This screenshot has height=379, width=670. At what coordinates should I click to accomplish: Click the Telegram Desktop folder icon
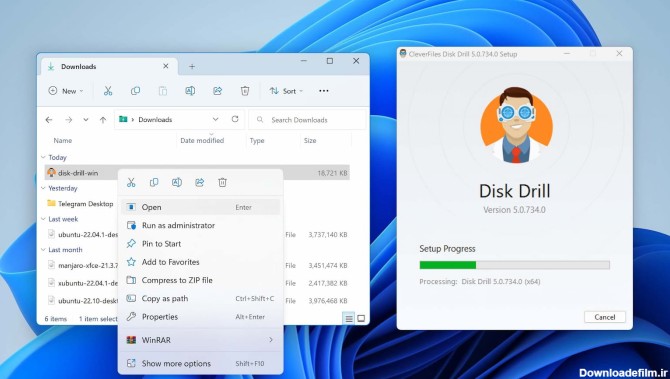(51, 203)
